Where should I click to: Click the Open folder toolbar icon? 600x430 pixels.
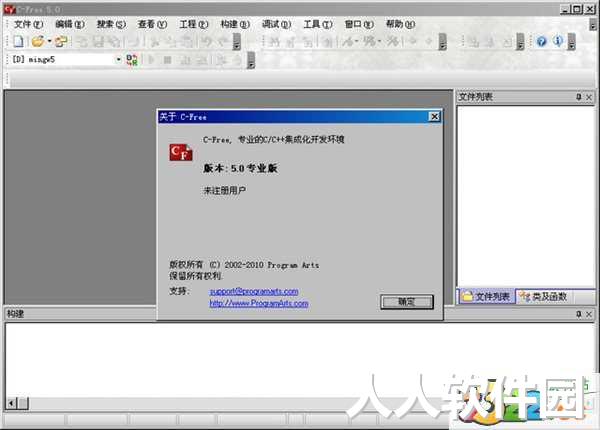tap(38, 41)
